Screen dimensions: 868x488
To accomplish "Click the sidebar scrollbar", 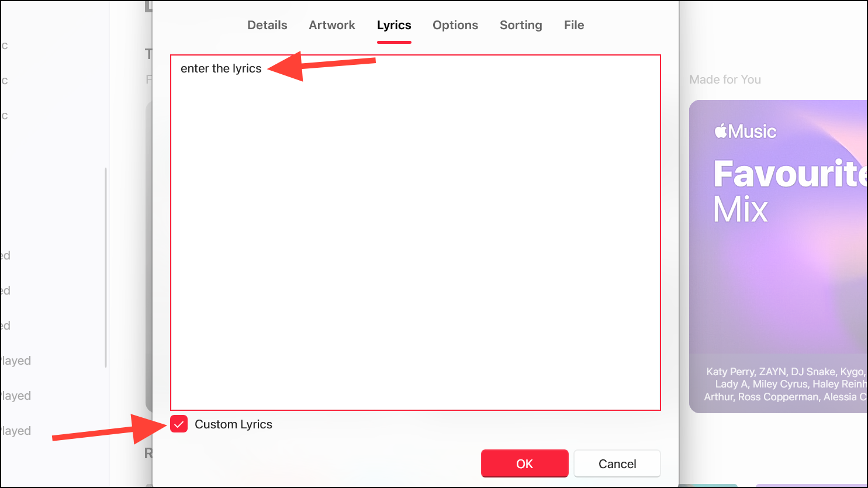I will [x=106, y=268].
